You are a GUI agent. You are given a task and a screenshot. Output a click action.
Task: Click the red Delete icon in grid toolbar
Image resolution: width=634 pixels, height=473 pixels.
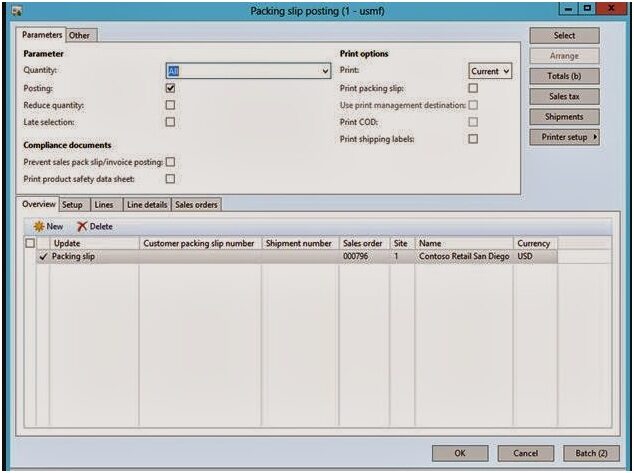point(82,226)
